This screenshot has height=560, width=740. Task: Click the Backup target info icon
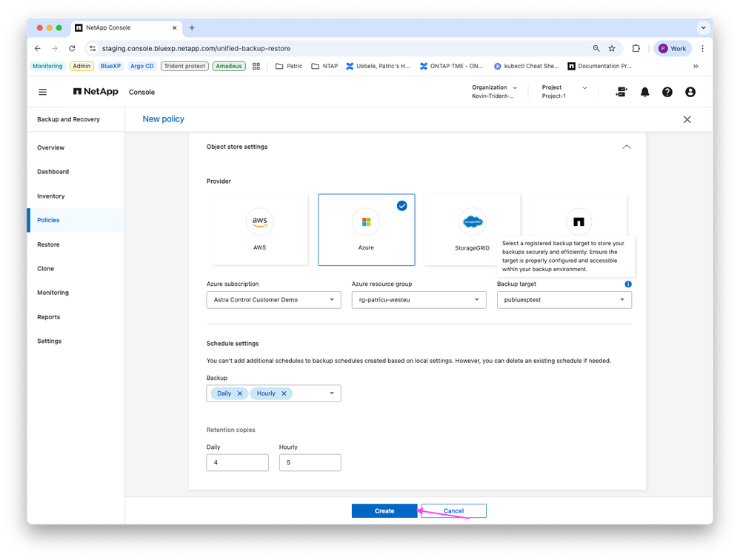627,284
